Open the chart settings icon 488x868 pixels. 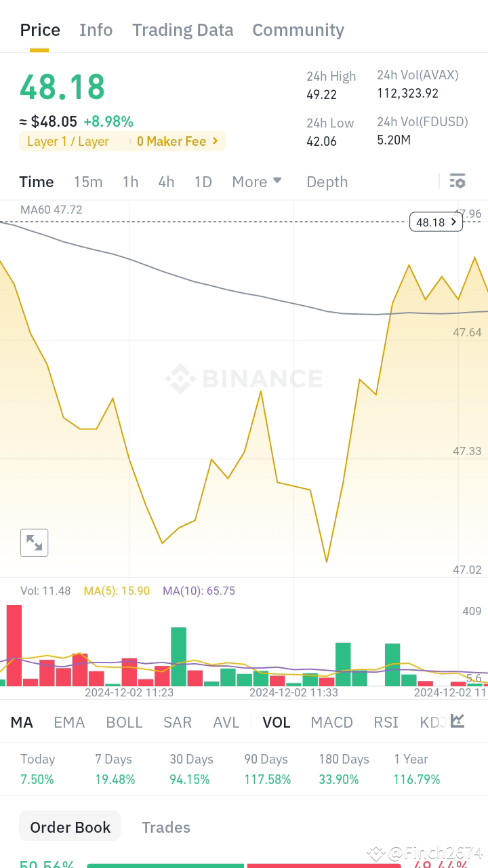(x=457, y=181)
